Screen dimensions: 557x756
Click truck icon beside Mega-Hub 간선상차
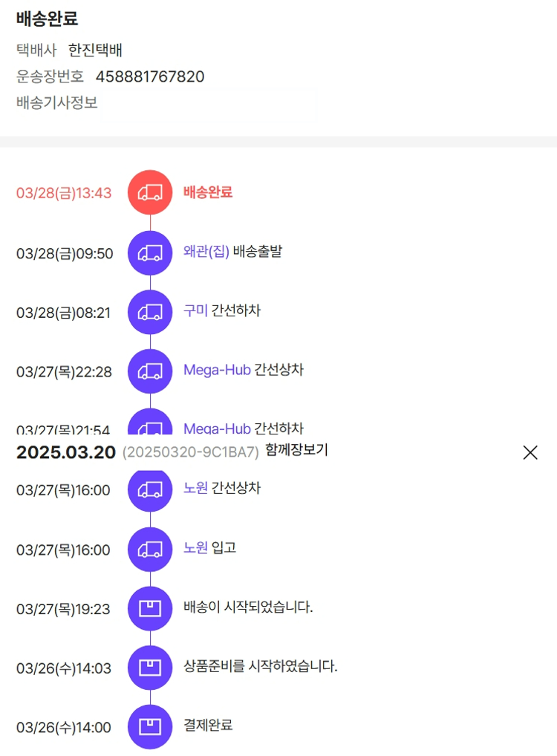pos(150,371)
